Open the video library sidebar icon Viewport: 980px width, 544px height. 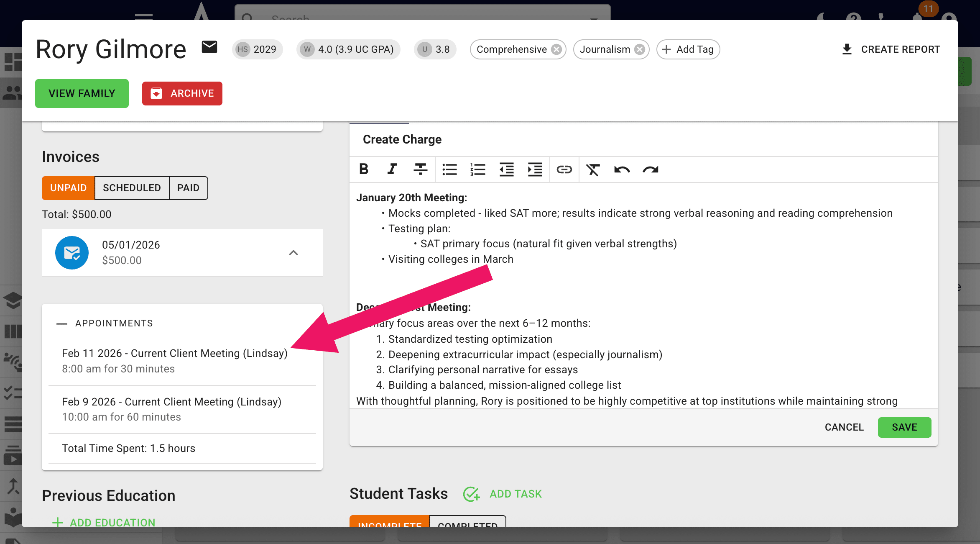click(x=12, y=455)
